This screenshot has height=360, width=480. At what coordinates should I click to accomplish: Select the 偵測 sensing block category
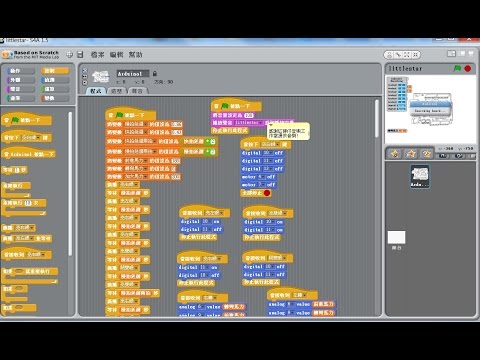[55, 80]
